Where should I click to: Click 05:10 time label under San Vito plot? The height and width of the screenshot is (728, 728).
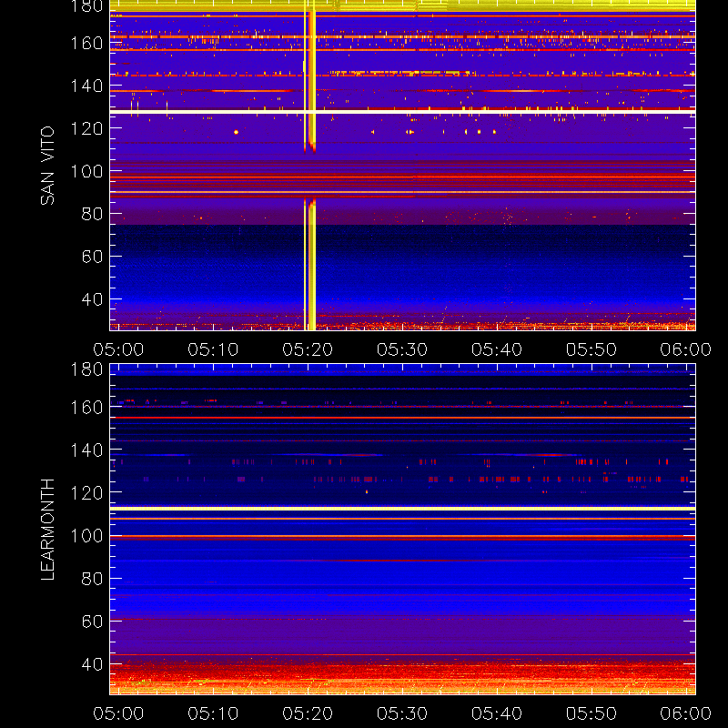213,349
